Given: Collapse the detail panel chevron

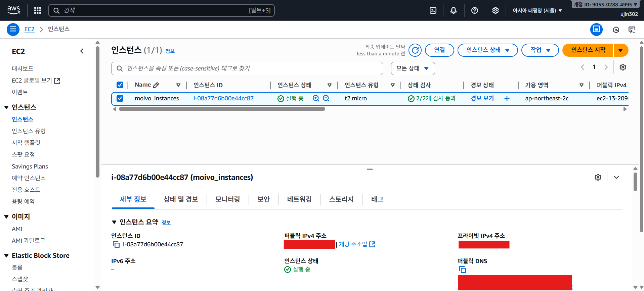Looking at the screenshot, I should click(x=616, y=177).
